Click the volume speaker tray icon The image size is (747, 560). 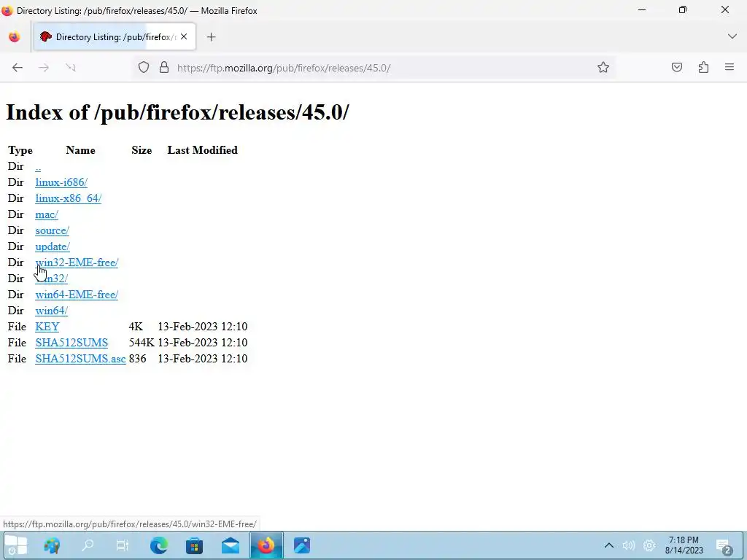click(x=628, y=545)
